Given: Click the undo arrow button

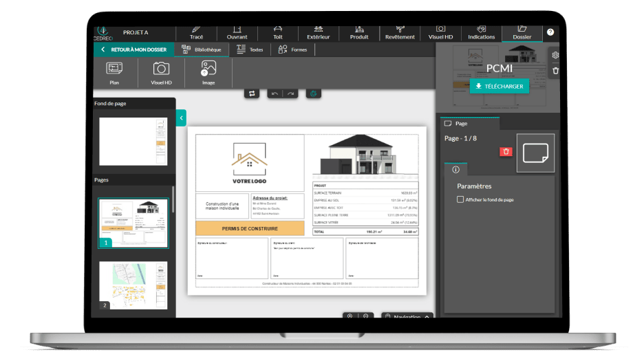Looking at the screenshot, I should click(x=275, y=93).
